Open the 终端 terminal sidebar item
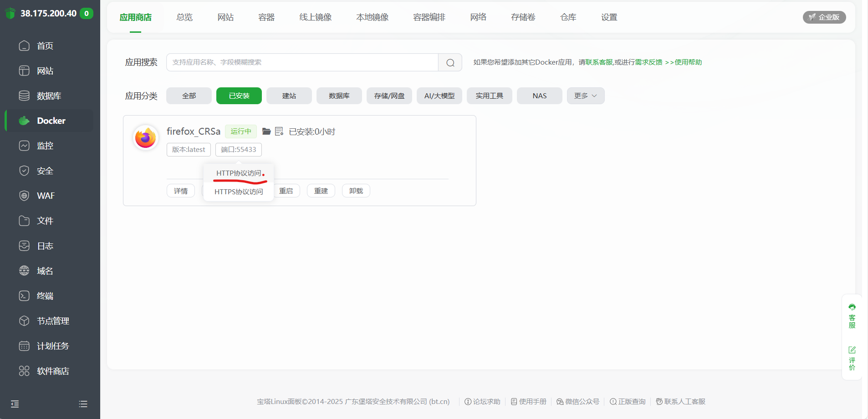Viewport: 868px width, 419px height. [x=45, y=296]
